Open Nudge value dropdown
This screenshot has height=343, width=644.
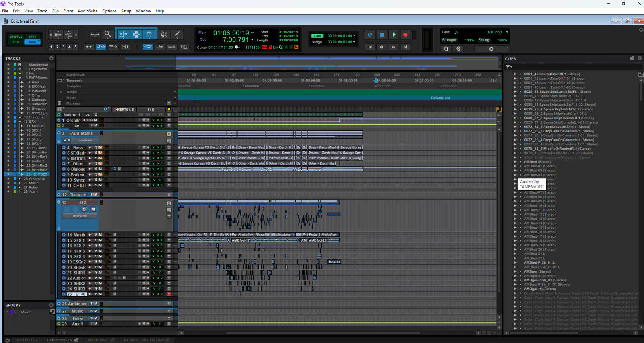354,42
